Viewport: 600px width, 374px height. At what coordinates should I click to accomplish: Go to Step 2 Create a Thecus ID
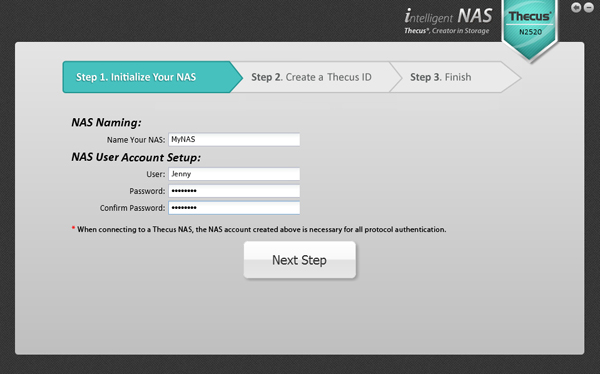[316, 77]
